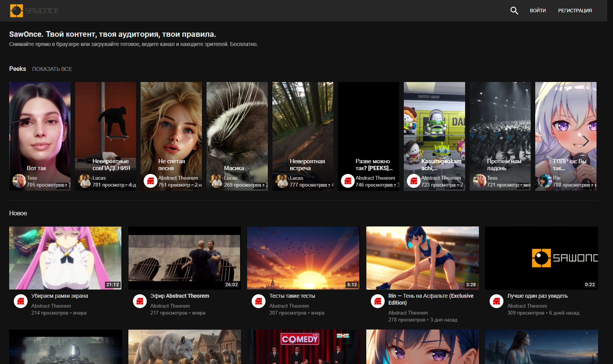613x364 pixels.
Task: Click channel avatar beside 'Убираем рамки экрана'
Action: click(21, 302)
